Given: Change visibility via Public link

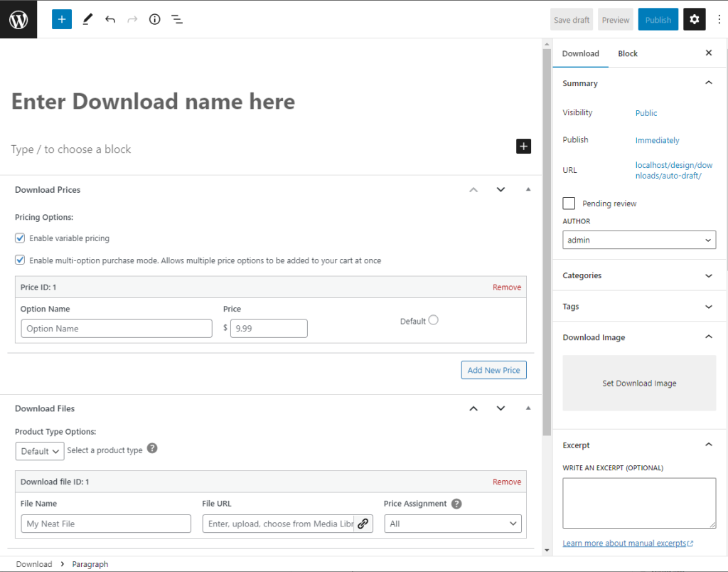Looking at the screenshot, I should pyautogui.click(x=646, y=113).
